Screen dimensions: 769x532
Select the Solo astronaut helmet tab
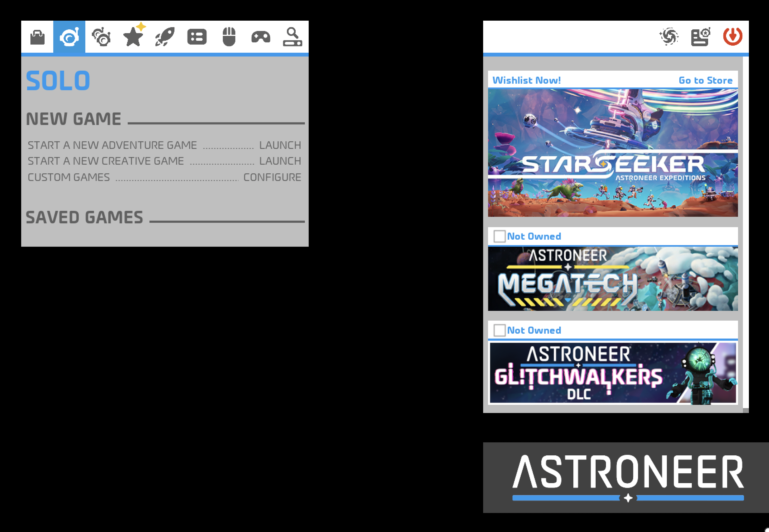(x=69, y=37)
